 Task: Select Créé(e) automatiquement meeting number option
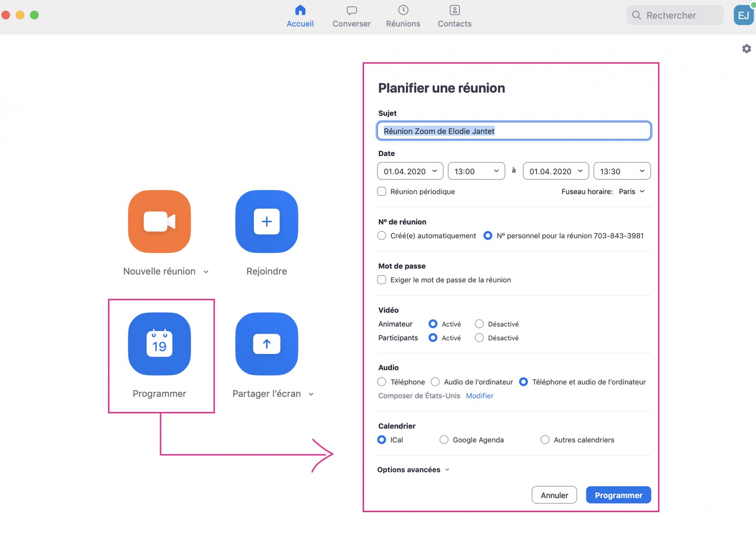[382, 236]
